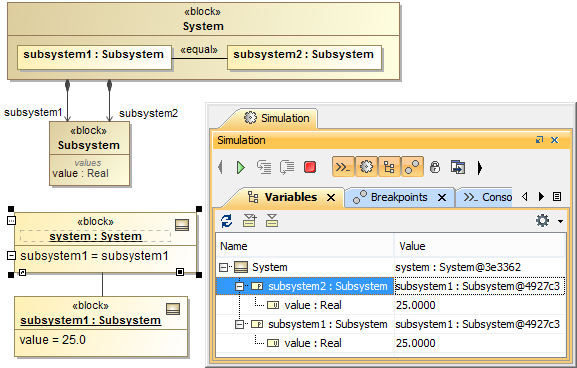Start simulation with green play button
Screen dimensions: 577x368
coord(241,167)
